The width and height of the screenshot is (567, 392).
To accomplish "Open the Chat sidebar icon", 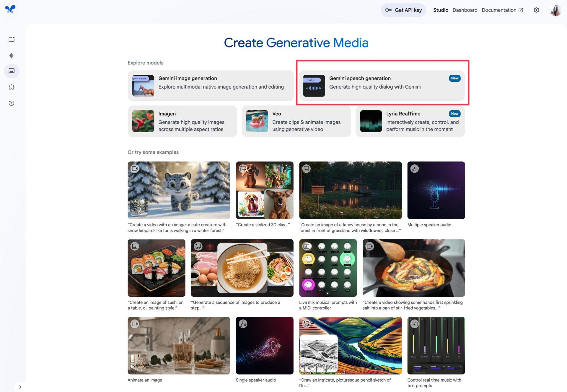I will [12, 40].
